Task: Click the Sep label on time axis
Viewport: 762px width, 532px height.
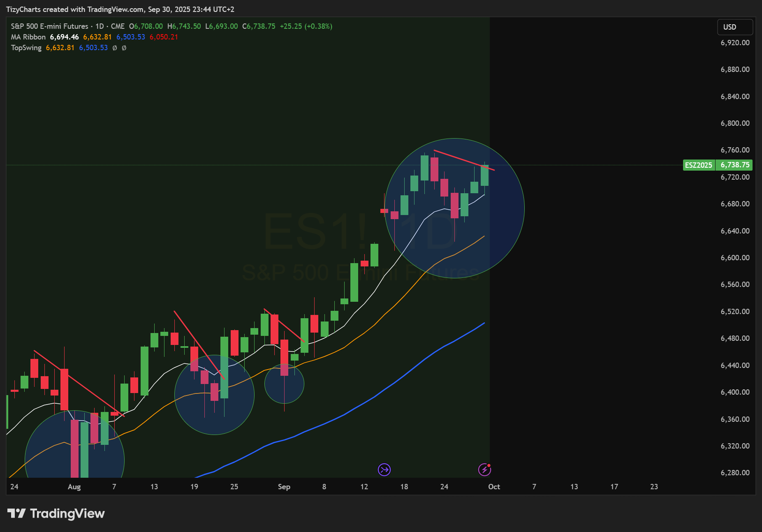Action: click(284, 487)
